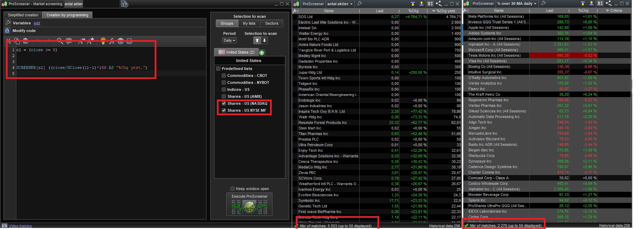The width and height of the screenshot is (644, 229).
Task: Click the add link next to Variables
Action: click(37, 23)
